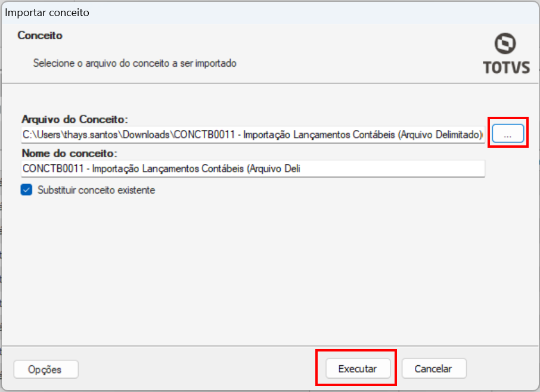Click the Arquivo do Conceito label
This screenshot has height=392, width=540.
[x=75, y=119]
